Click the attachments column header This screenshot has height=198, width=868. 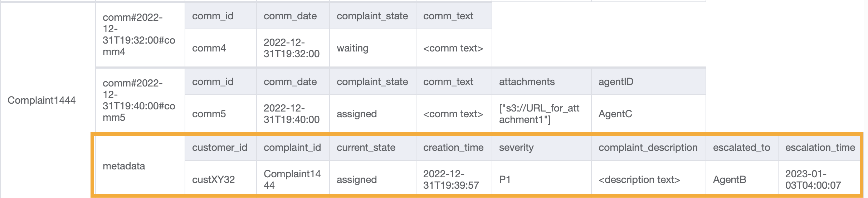[x=527, y=82]
